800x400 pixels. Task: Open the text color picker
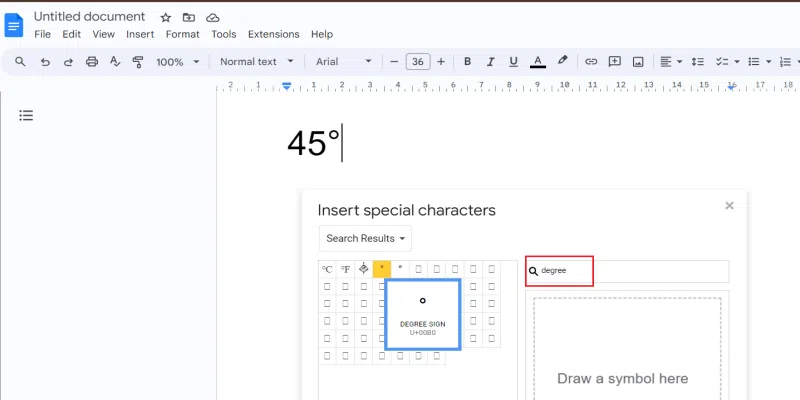point(538,62)
